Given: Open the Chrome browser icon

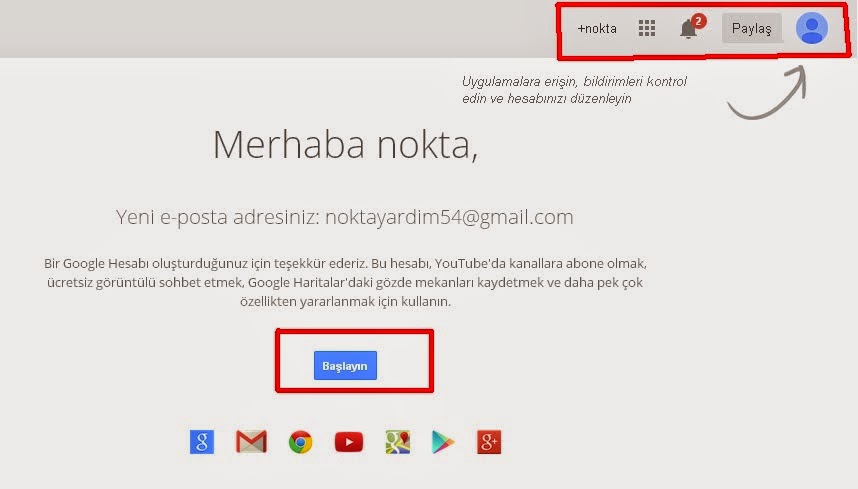Looking at the screenshot, I should pyautogui.click(x=300, y=442).
